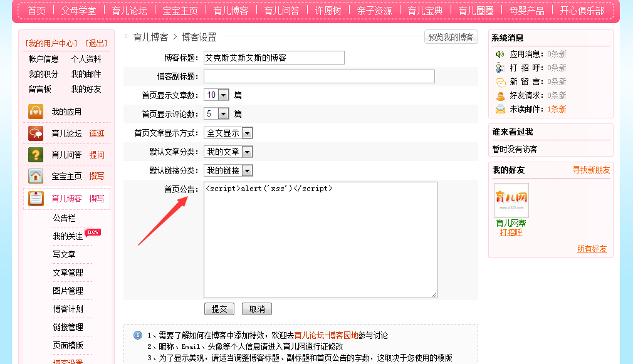633x364 pixels.
Task: Click 育儿网帮 friend avatar thumbnail
Action: [511, 200]
